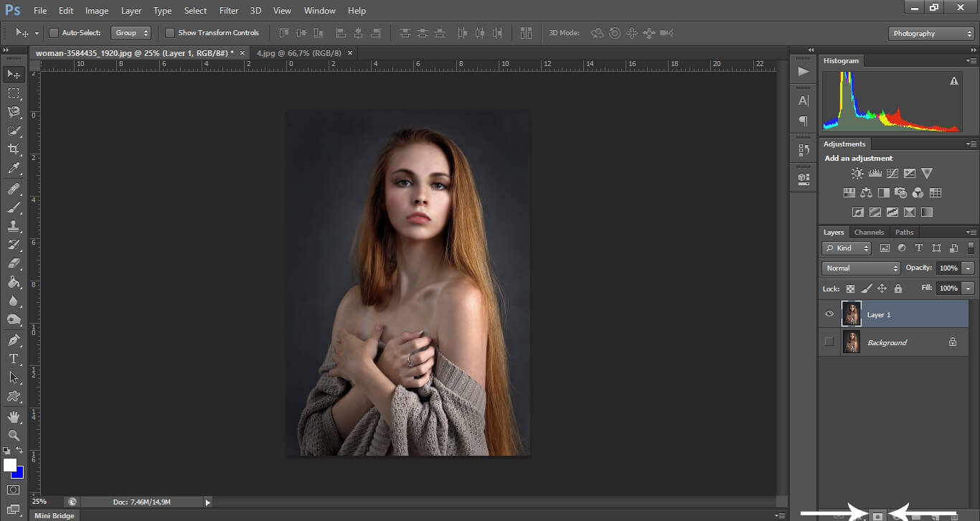This screenshot has width=980, height=521.
Task: Open the Normal blend mode dropdown
Action: [861, 268]
